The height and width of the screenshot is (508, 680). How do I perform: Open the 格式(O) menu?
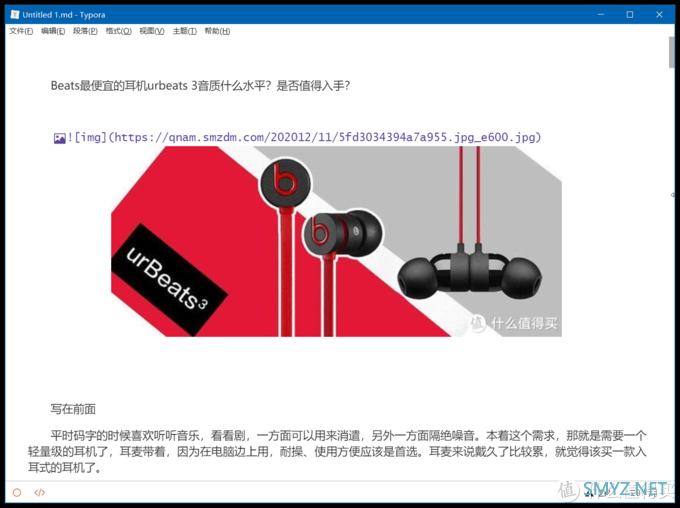118,31
